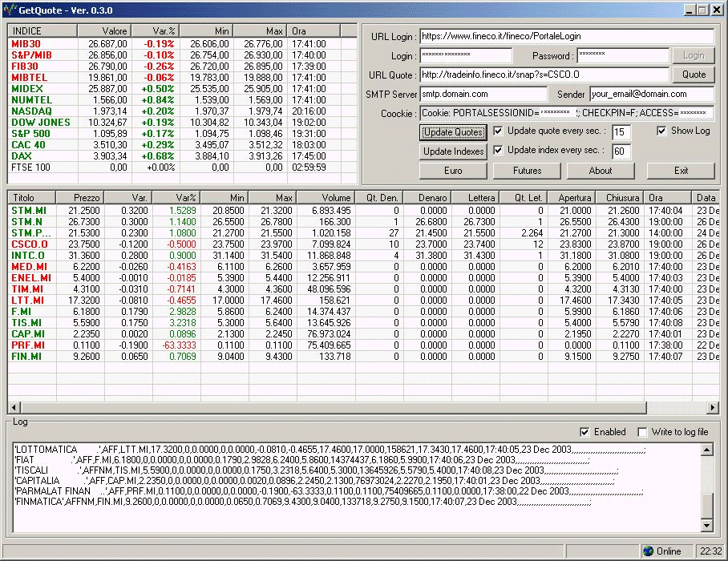Image resolution: width=728 pixels, height=561 pixels.
Task: Enable Write to log file
Action: point(642,432)
